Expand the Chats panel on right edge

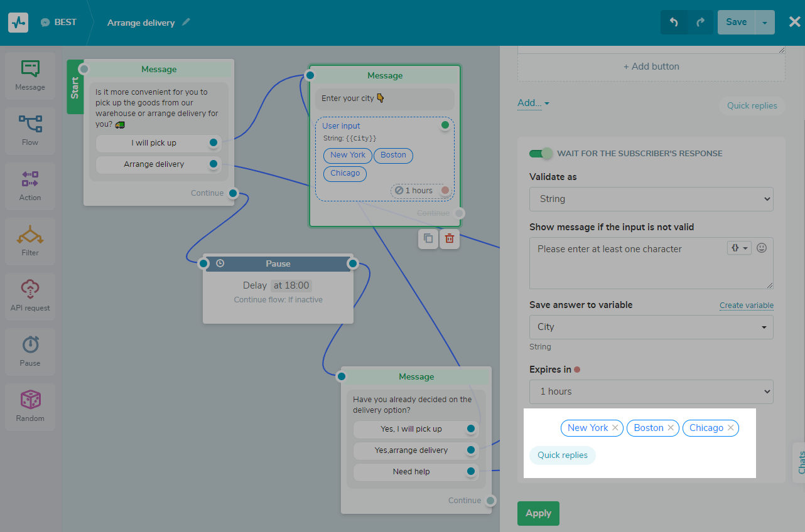800,463
